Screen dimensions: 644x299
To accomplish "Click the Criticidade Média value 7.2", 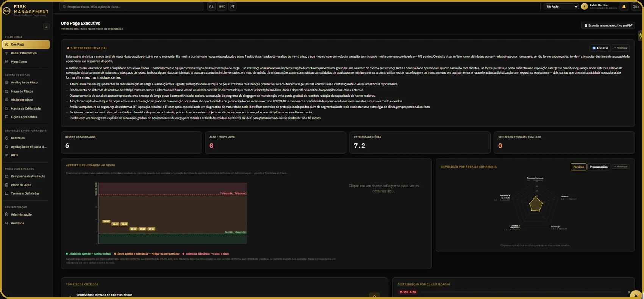I will pyautogui.click(x=359, y=146).
